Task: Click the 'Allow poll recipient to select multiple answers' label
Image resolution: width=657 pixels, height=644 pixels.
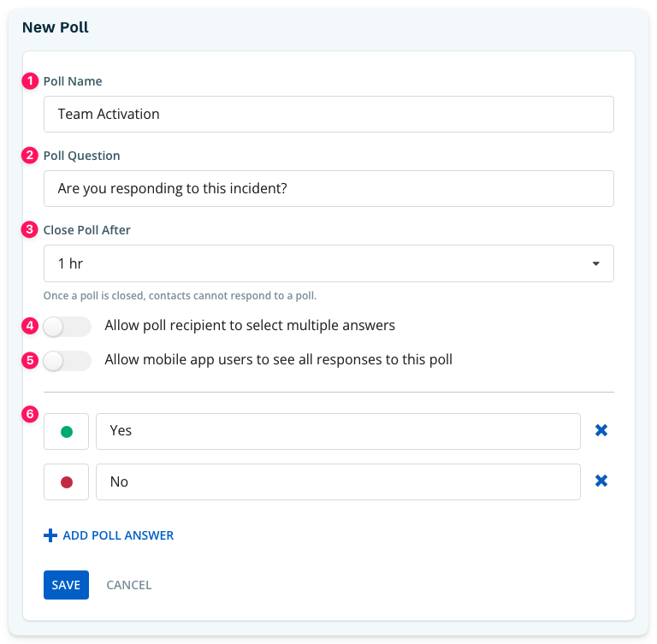Action: 250,326
